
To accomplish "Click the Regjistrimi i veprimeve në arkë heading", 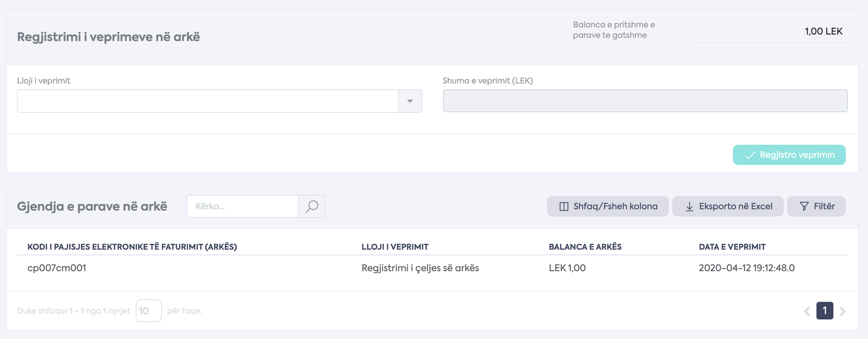I will (108, 37).
